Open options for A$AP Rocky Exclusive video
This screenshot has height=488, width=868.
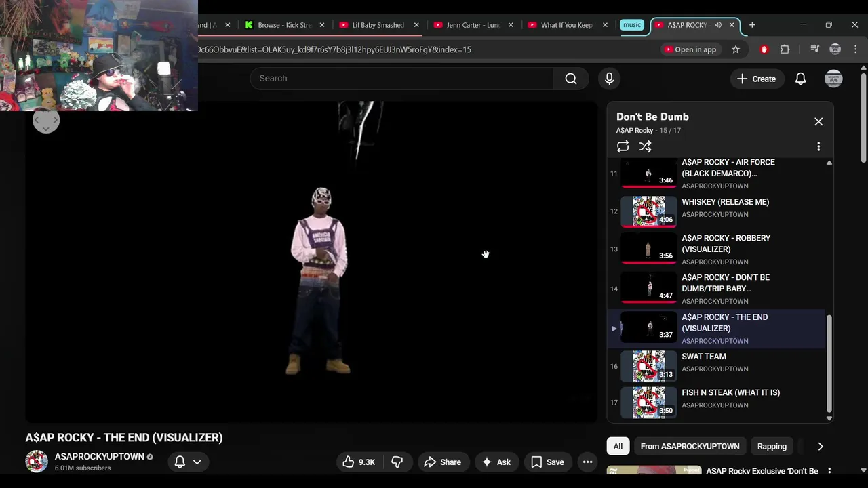pyautogui.click(x=829, y=471)
